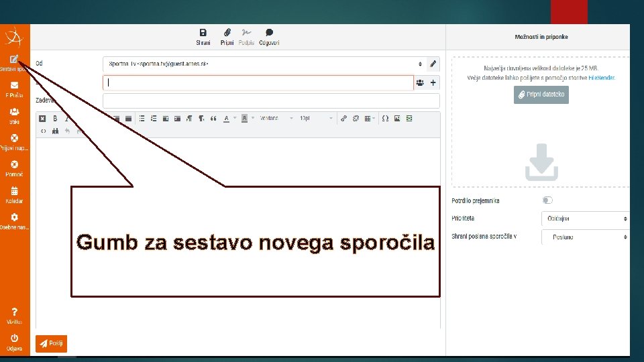The image size is (644, 362).
Task: Increase indent in editor toolbar
Action: [177, 119]
